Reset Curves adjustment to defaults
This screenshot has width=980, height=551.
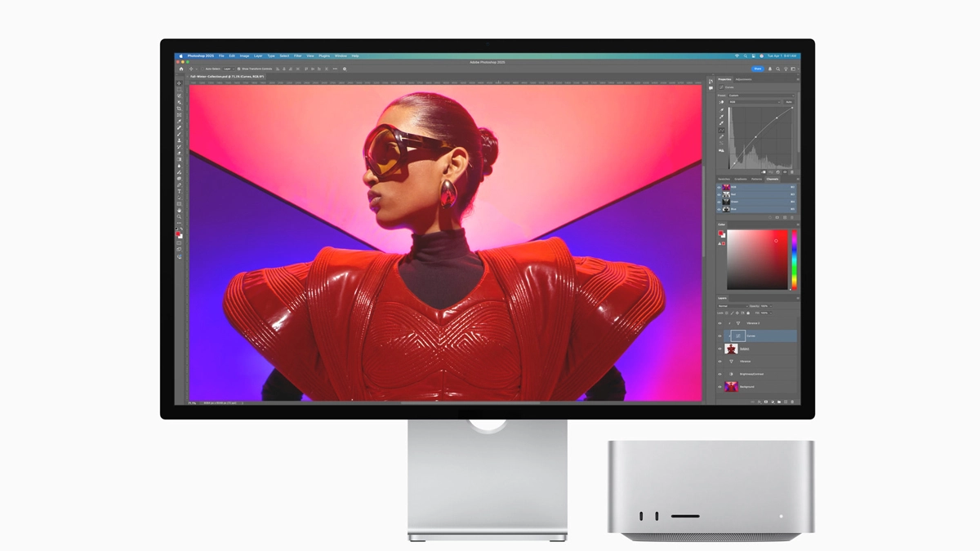777,172
